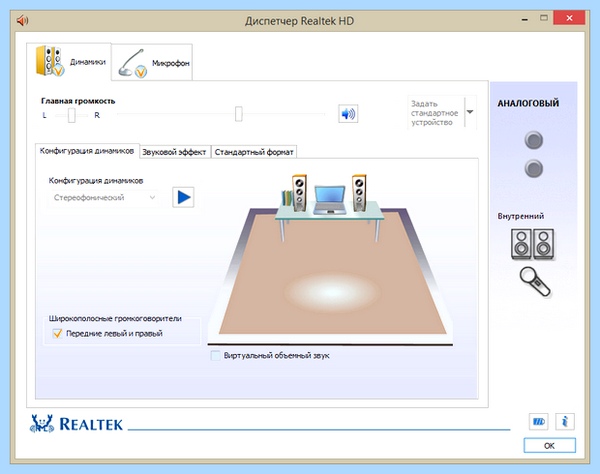Click the left speaker on the table
600x474 pixels.
(299, 193)
